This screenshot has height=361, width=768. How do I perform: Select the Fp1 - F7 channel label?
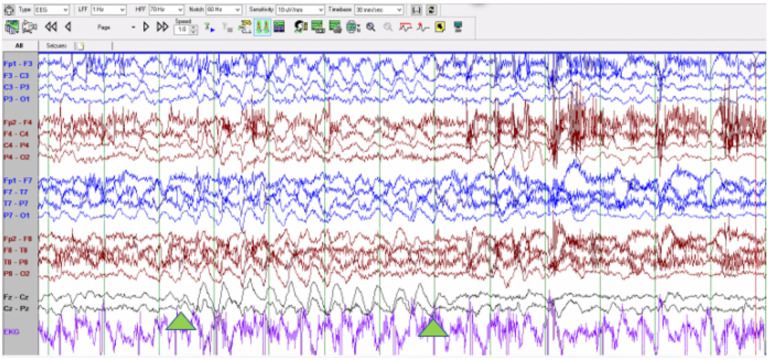click(x=18, y=180)
